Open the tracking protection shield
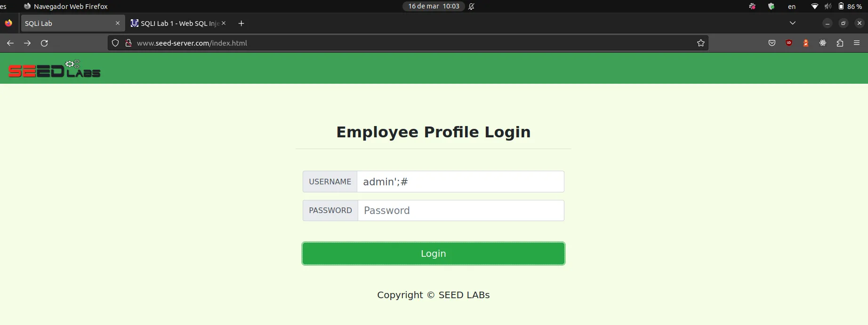This screenshot has width=868, height=325. (115, 43)
